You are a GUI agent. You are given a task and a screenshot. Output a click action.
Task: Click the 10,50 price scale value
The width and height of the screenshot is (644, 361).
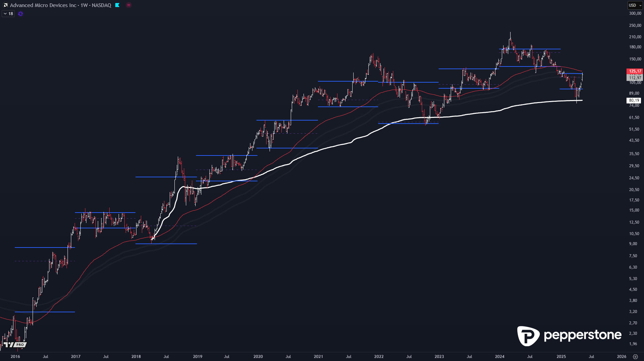(634, 234)
